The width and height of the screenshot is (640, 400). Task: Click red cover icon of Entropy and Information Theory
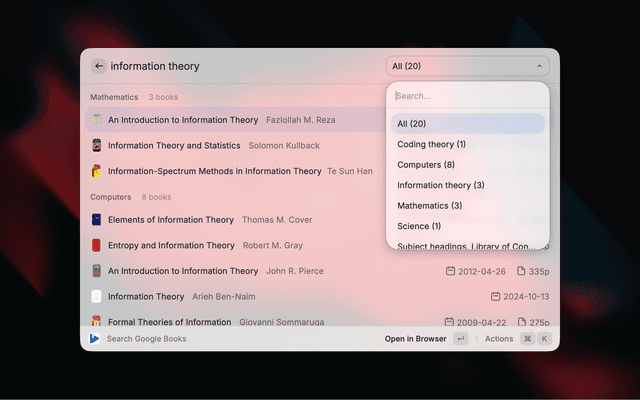pos(97,246)
